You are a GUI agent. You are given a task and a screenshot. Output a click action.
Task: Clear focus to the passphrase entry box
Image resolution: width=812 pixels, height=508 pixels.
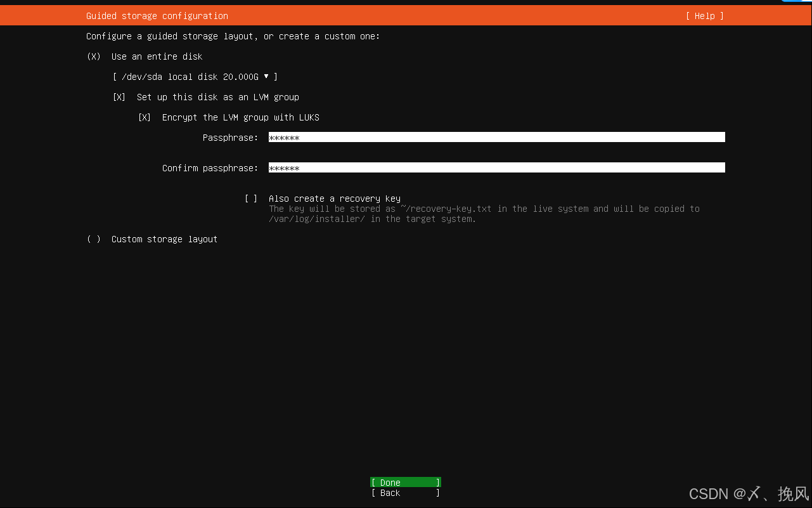tap(444, 137)
